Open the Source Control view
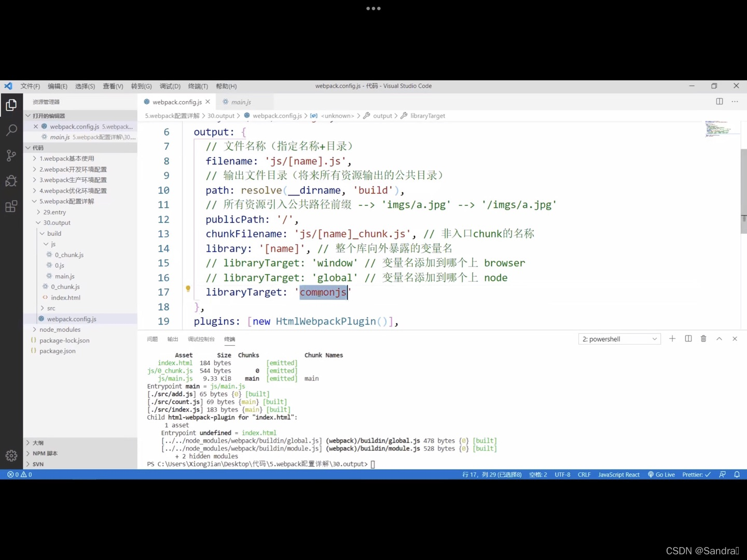This screenshot has width=747, height=560. [x=11, y=155]
